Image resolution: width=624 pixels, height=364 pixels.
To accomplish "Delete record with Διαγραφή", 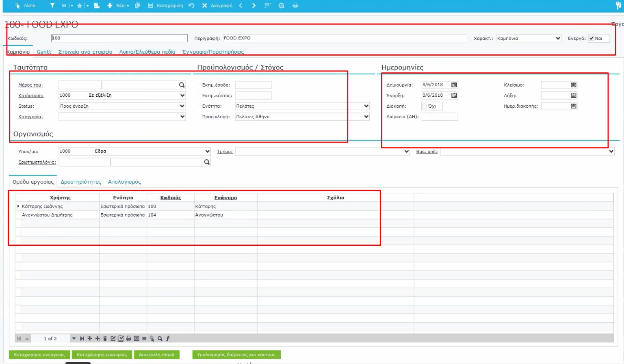I will (x=217, y=6).
